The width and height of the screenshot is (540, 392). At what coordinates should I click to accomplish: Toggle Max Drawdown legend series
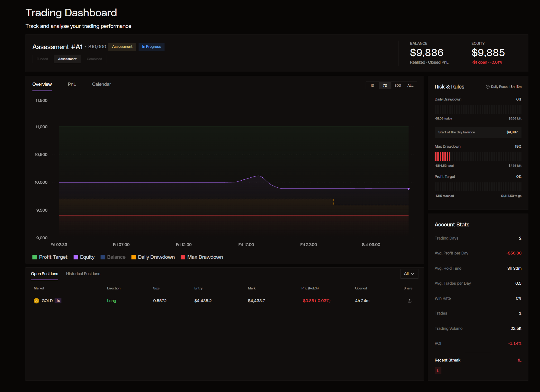pyautogui.click(x=202, y=257)
